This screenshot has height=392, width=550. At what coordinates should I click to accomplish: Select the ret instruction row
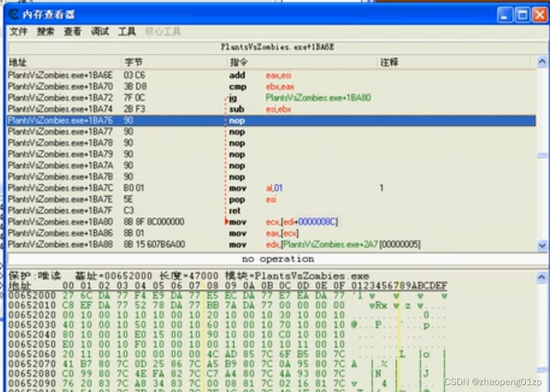tap(271, 210)
